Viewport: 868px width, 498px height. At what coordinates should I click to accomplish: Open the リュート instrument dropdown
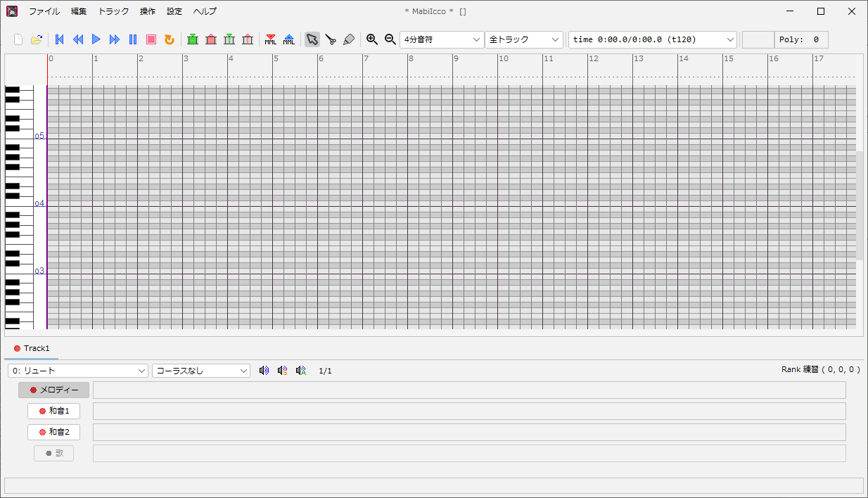[x=77, y=370]
